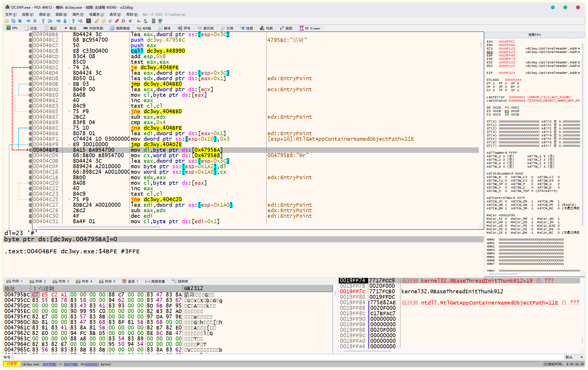Open the 选项(O) menu
The height and width of the screenshot is (370, 588).
[115, 14]
